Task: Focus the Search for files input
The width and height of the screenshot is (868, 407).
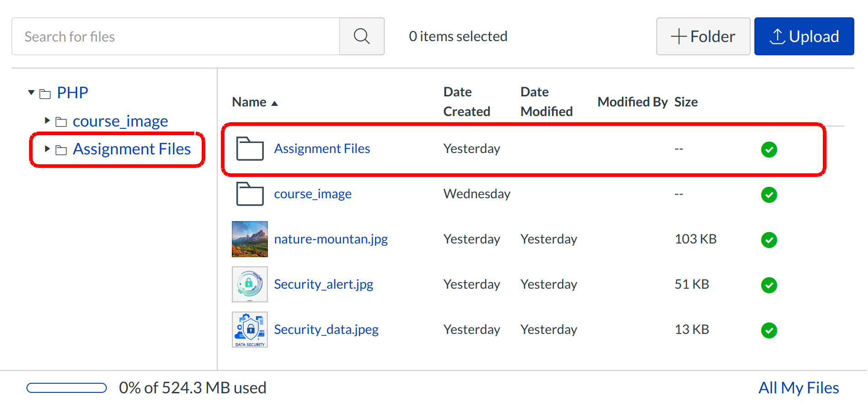Action: click(176, 37)
